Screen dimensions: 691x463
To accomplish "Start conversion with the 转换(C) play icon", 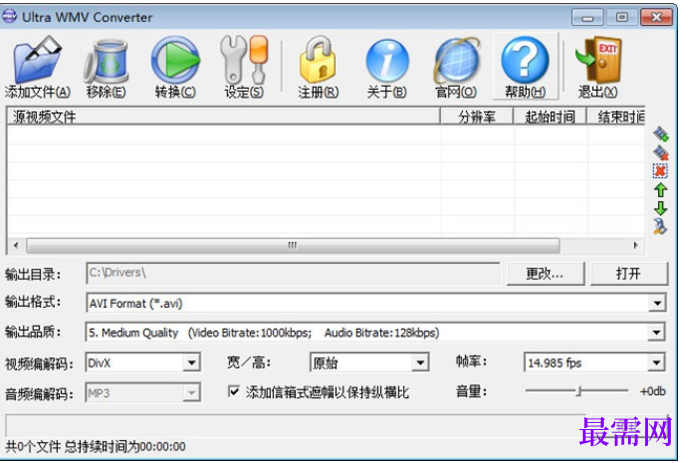I will point(175,60).
